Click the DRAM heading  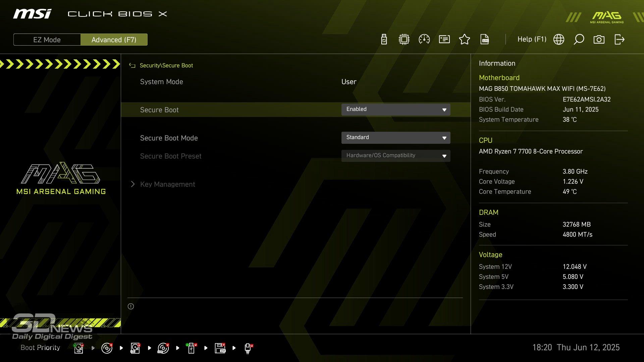[489, 213]
